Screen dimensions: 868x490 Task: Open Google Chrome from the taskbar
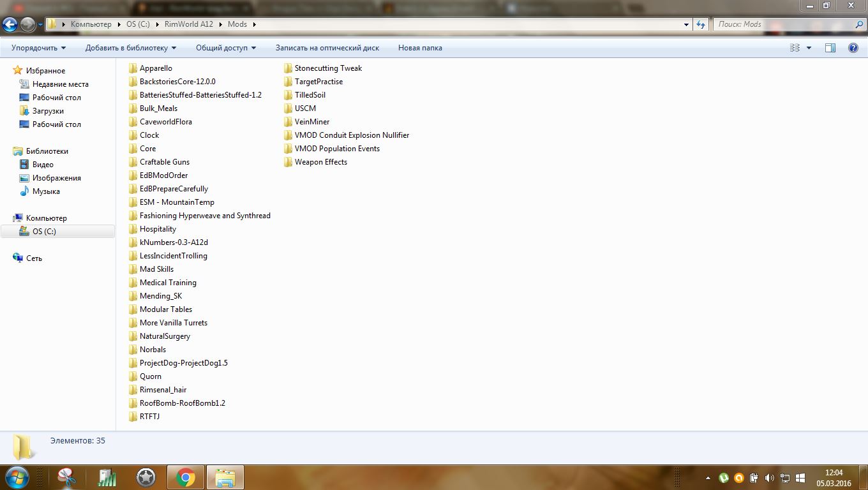pos(186,477)
